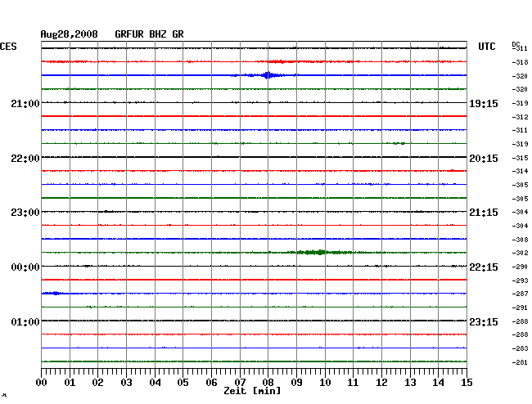Click the DC offset value -287

[x=520, y=294]
